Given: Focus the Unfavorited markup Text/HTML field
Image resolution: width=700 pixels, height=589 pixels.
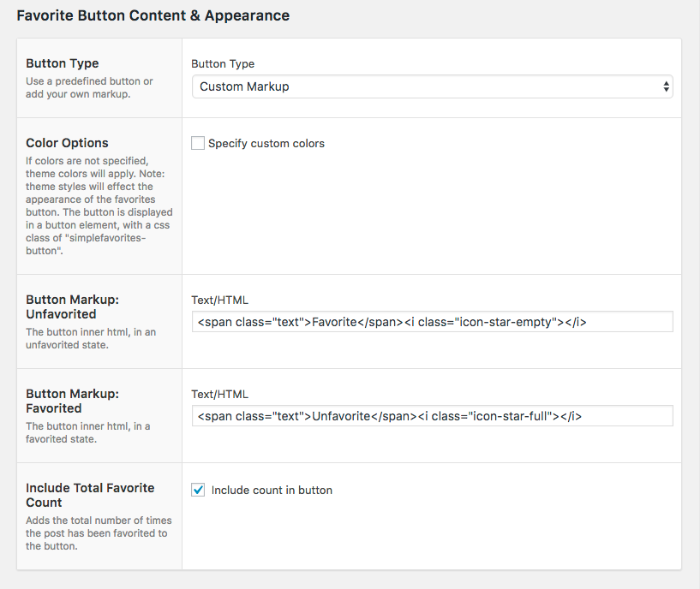Looking at the screenshot, I should pos(432,322).
